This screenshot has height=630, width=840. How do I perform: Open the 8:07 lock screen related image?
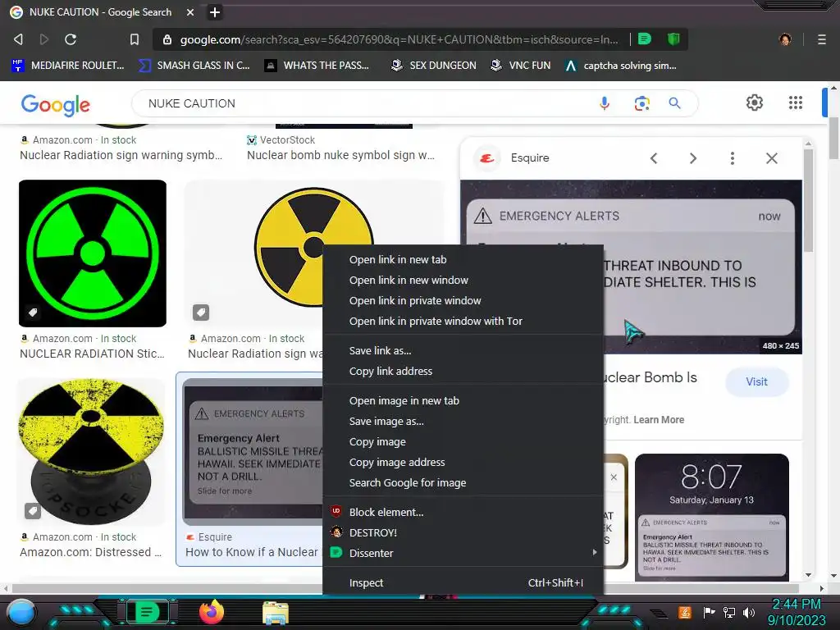[711, 518]
